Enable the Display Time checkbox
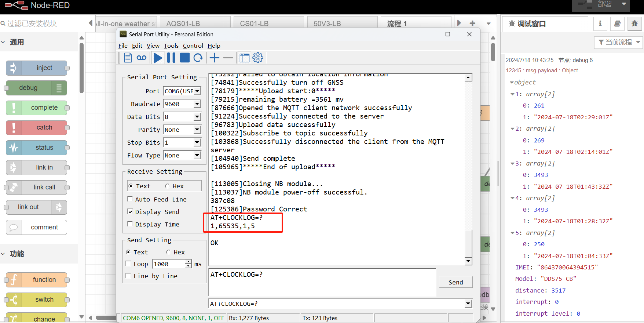 click(130, 224)
